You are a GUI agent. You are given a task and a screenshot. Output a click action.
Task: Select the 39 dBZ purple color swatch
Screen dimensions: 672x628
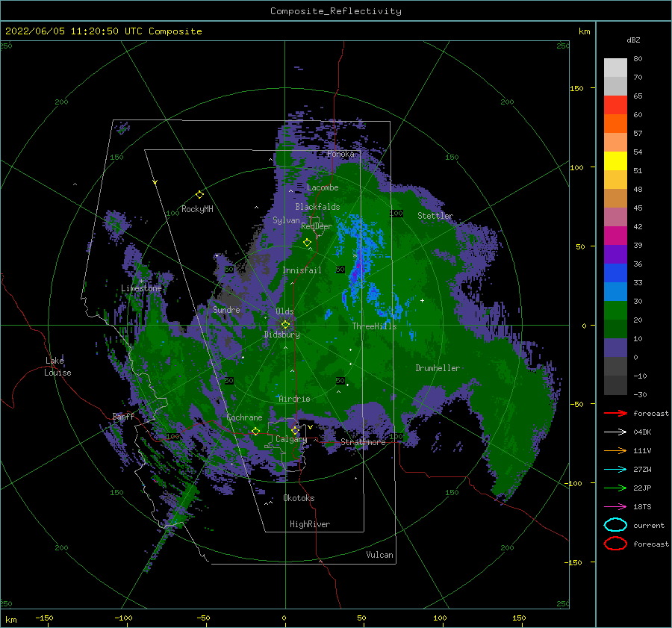point(615,254)
